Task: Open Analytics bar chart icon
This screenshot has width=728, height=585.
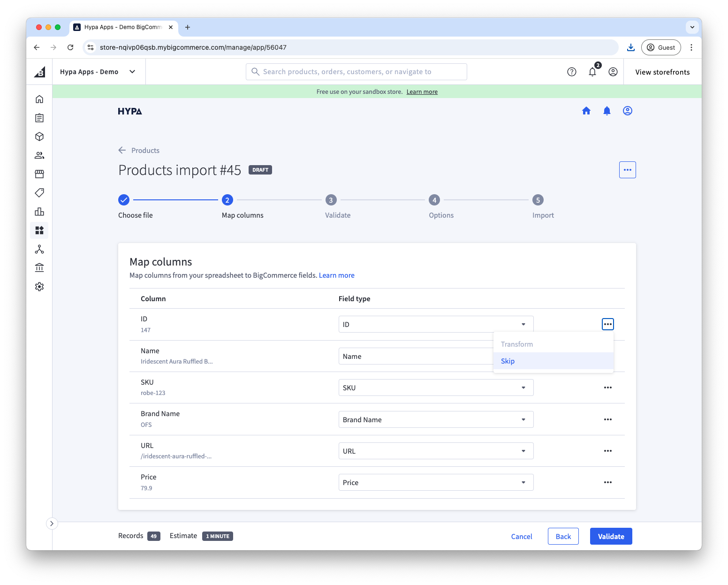Action: [x=39, y=212]
